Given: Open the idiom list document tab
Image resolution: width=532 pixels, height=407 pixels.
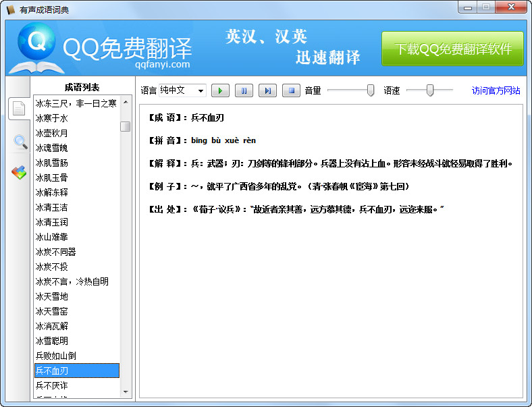Looking at the screenshot, I should pyautogui.click(x=19, y=109).
